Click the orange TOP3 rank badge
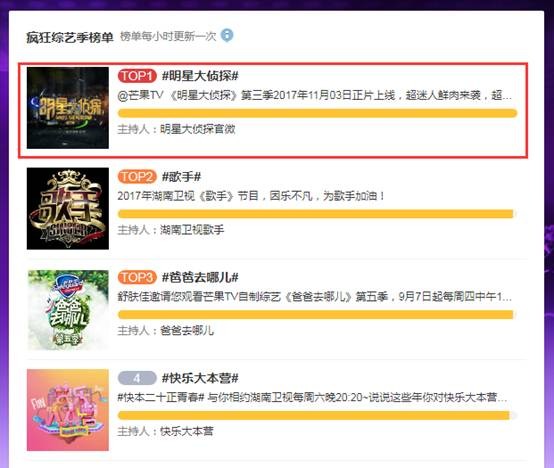This screenshot has width=554, height=468. coord(137,277)
